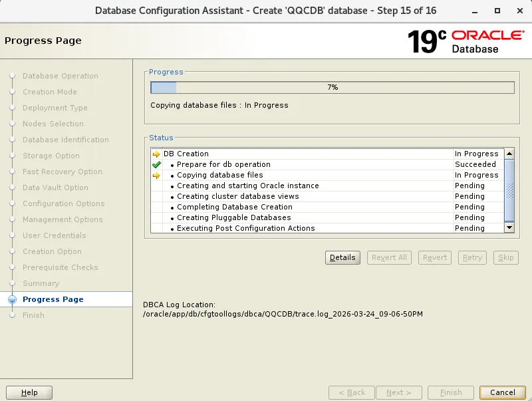Click the Skip button

coord(506,257)
